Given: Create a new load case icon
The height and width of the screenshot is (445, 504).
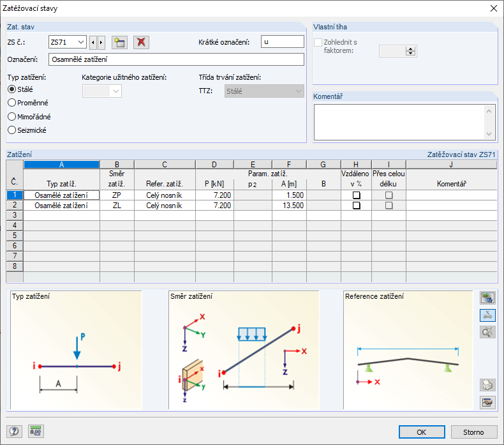Looking at the screenshot, I should [x=119, y=42].
